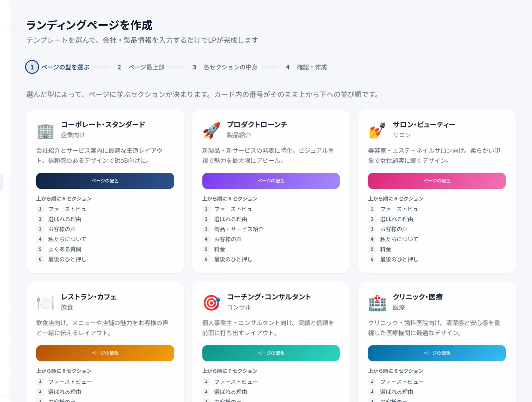The height and width of the screenshot is (402, 532).
Task: Click 選ばれる理由 in the レストラン・カフェ list
Action: coord(65,392)
